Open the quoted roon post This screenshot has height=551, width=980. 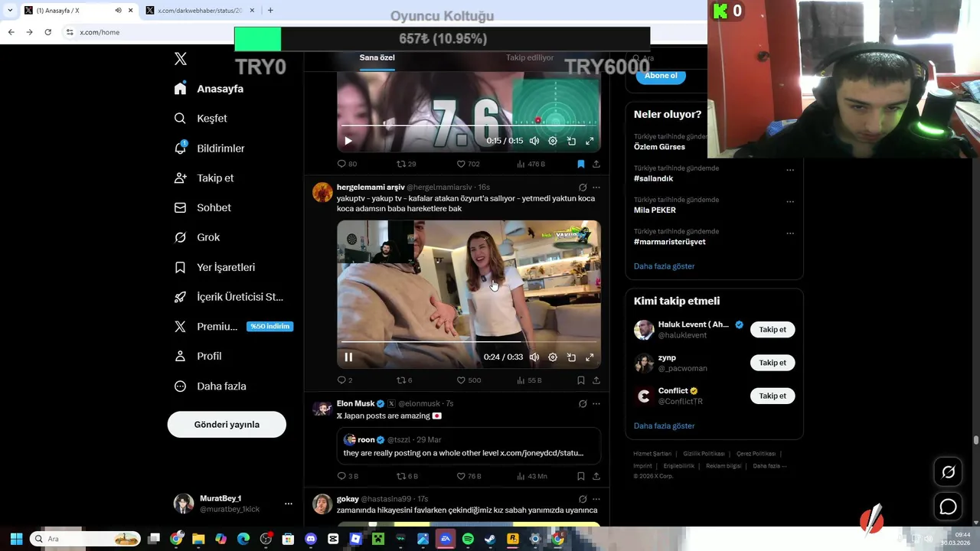coord(469,446)
